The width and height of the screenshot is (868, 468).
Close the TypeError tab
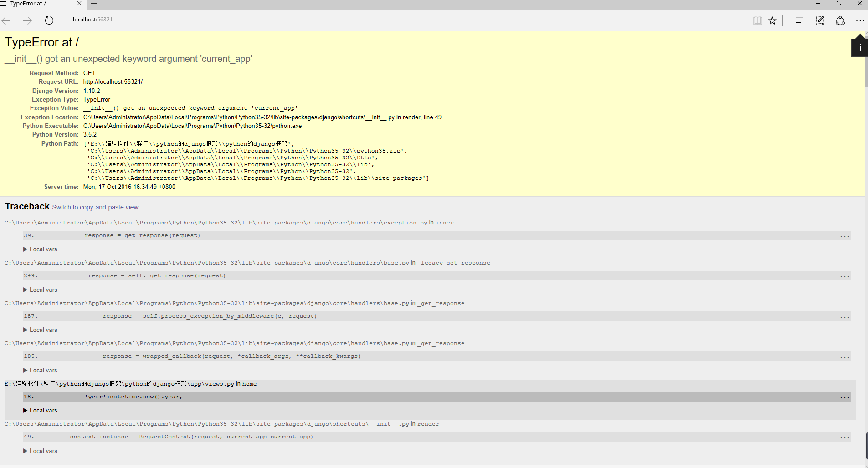pos(79,3)
